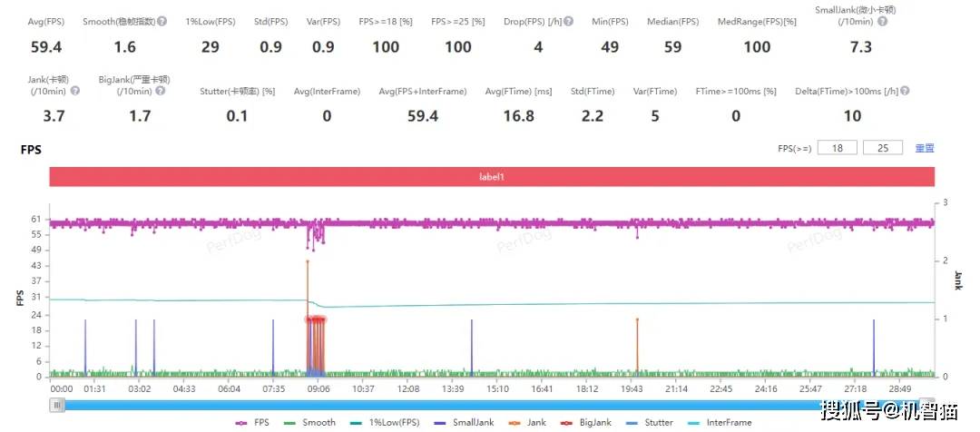This screenshot has width=980, height=432.
Task: Click the Smooth value 1.6
Action: (x=125, y=47)
